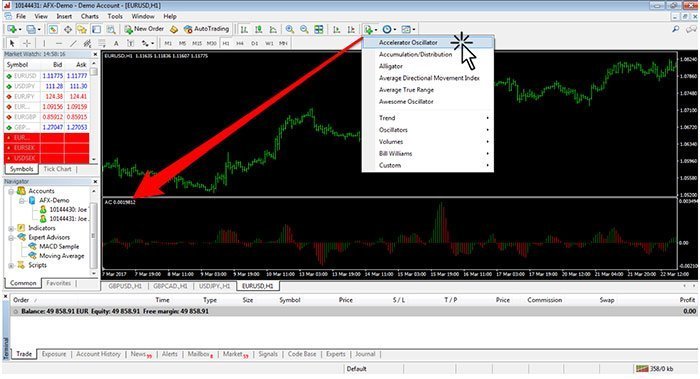The image size is (700, 379).
Task: Select the Fibonacci retracement tool
Action: 102,43
